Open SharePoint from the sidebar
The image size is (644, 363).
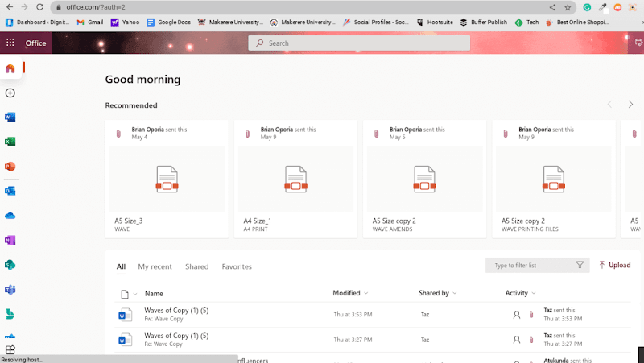tap(10, 265)
